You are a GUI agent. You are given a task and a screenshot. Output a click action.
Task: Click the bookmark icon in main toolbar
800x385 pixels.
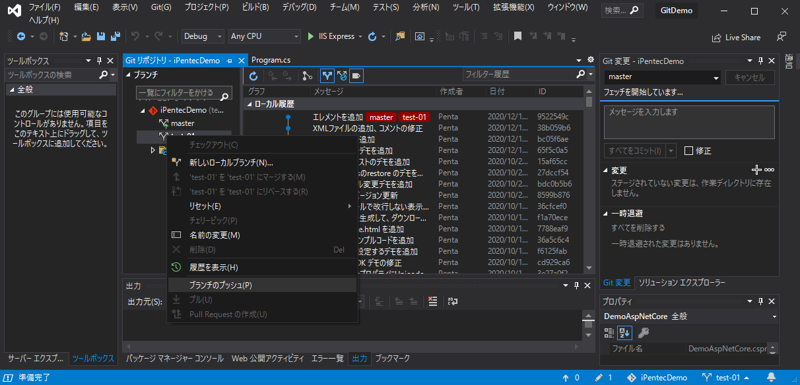(517, 37)
